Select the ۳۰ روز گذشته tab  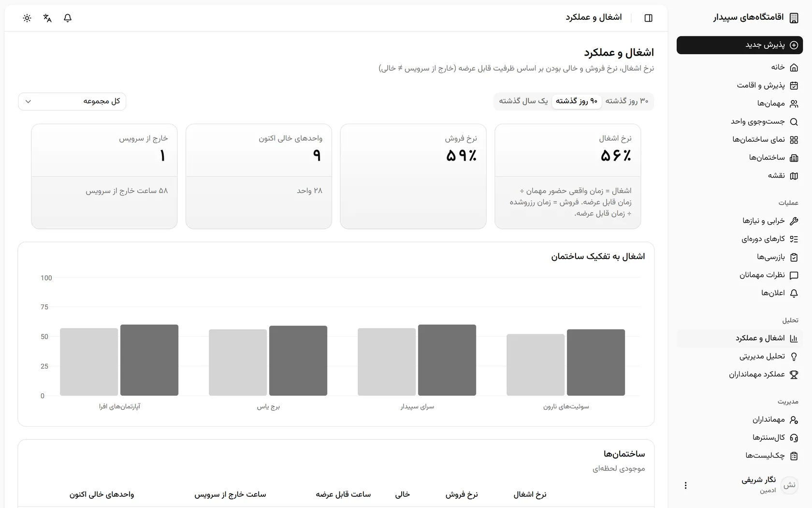pyautogui.click(x=627, y=101)
